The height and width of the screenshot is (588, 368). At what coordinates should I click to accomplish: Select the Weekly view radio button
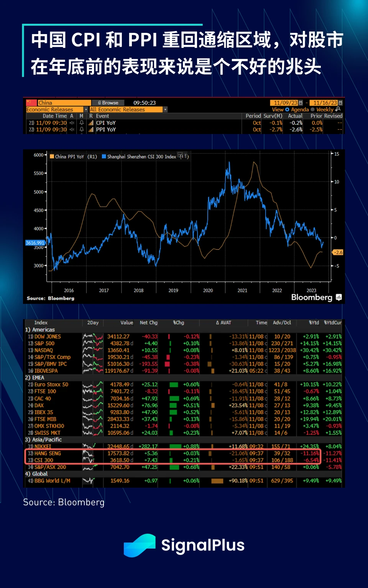[x=312, y=109]
